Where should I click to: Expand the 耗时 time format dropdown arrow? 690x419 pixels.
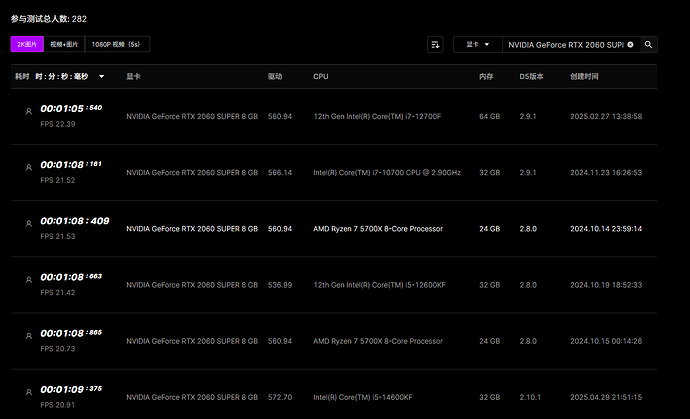point(102,77)
